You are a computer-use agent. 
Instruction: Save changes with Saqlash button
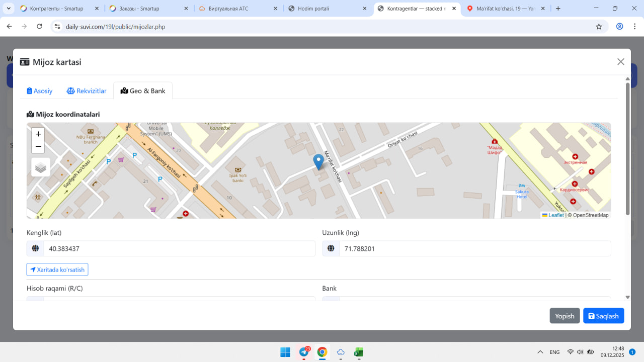tap(603, 316)
